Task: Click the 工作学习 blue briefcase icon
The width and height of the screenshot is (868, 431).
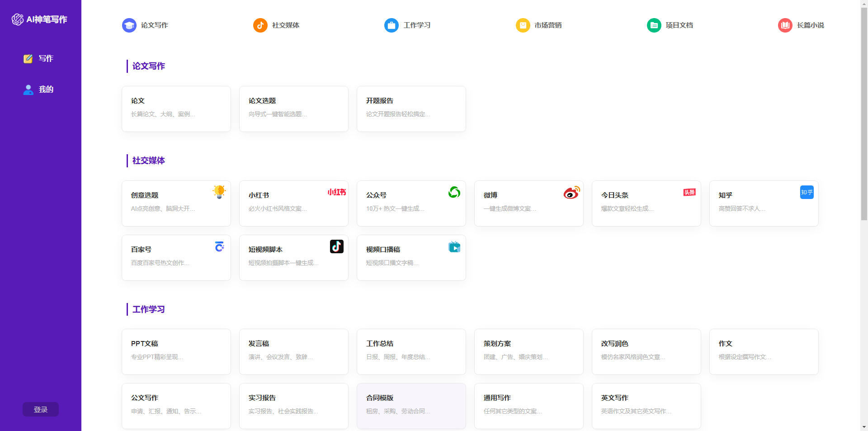Action: click(x=392, y=25)
